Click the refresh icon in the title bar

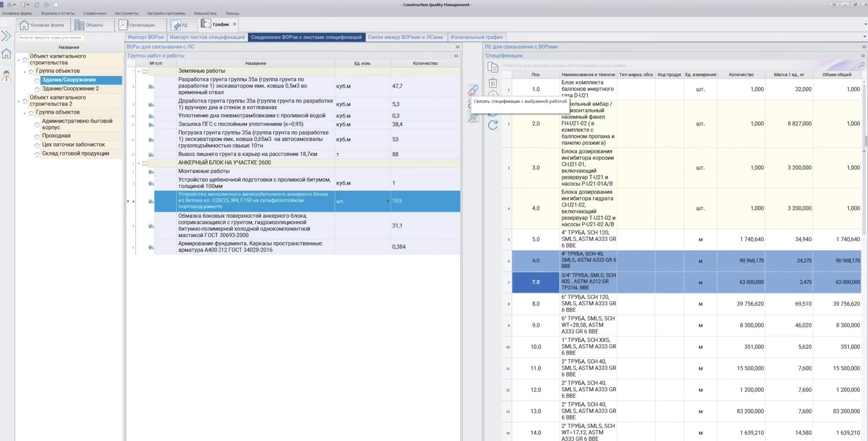(37, 5)
